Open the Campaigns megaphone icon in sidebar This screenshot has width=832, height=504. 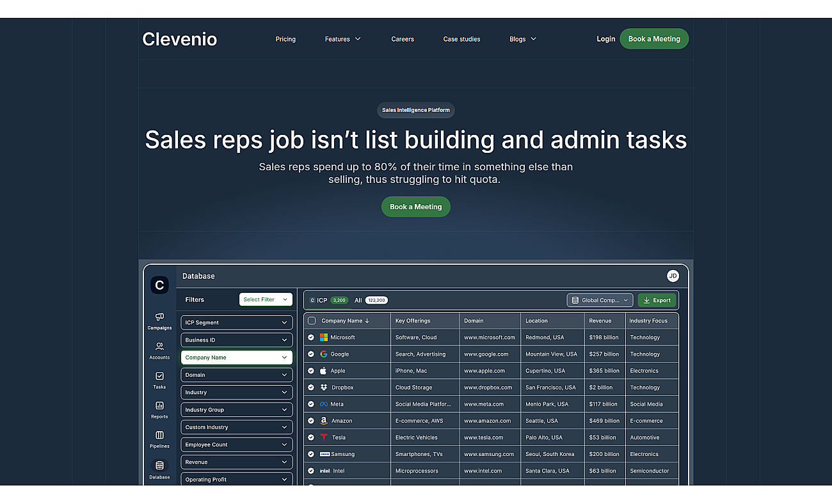[x=159, y=317]
